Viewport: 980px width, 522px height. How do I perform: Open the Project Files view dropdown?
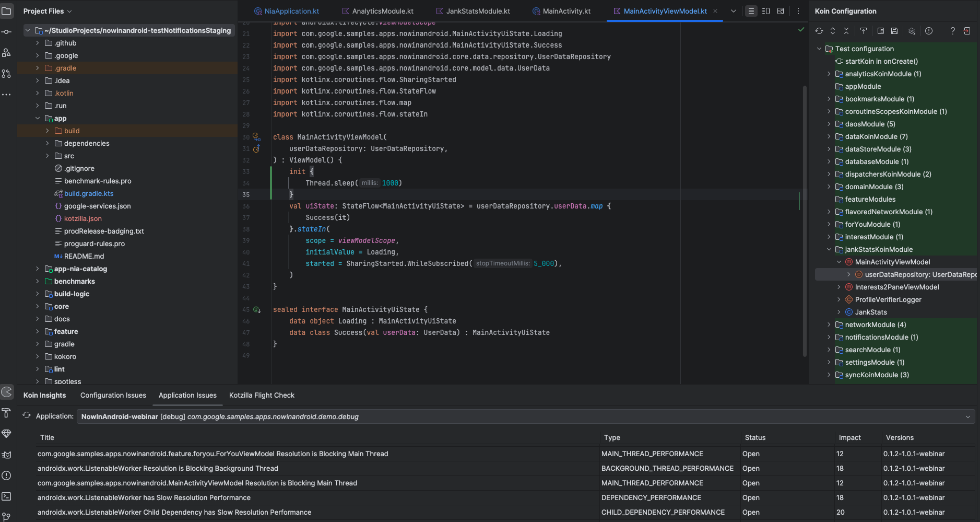[x=48, y=11]
